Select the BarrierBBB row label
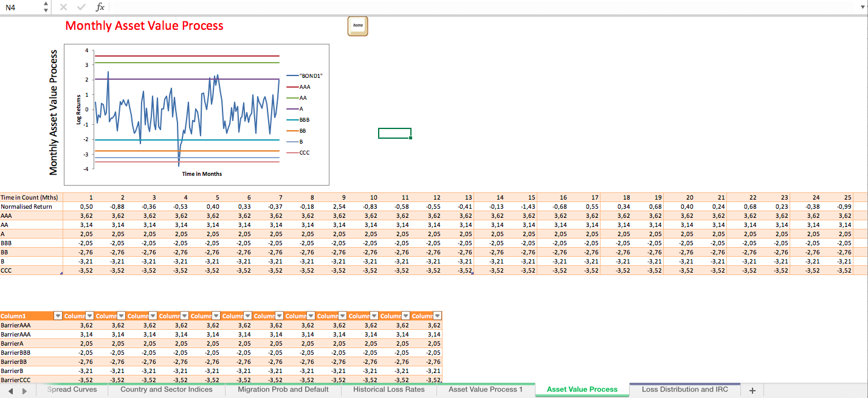 click(x=15, y=352)
